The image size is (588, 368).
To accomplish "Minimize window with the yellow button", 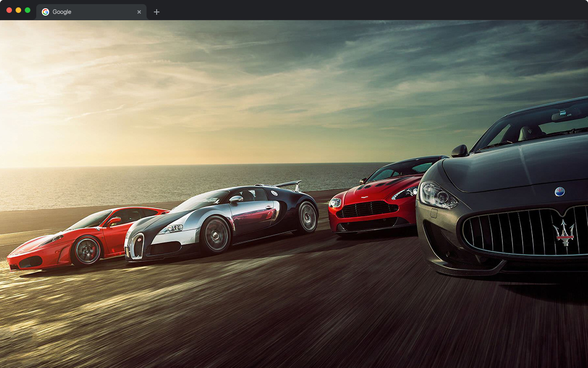I will tap(18, 10).
